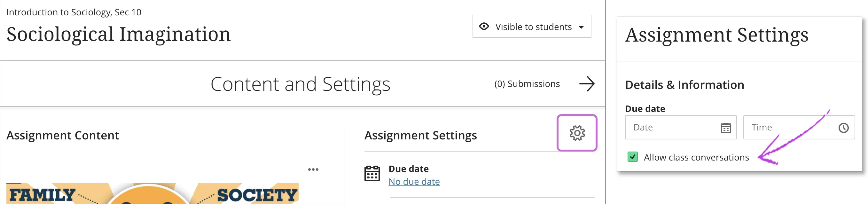This screenshot has width=868, height=204.
Task: Click the Allow class conversations label
Action: pos(696,157)
